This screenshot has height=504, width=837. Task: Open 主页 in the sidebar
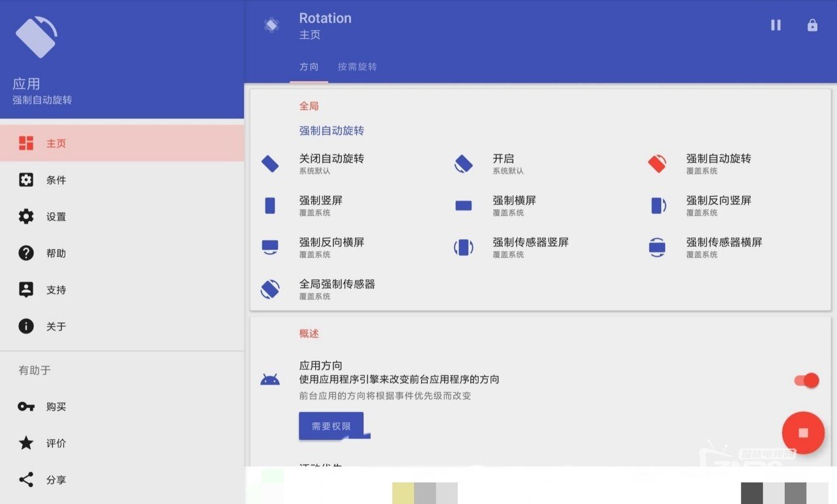(122, 143)
